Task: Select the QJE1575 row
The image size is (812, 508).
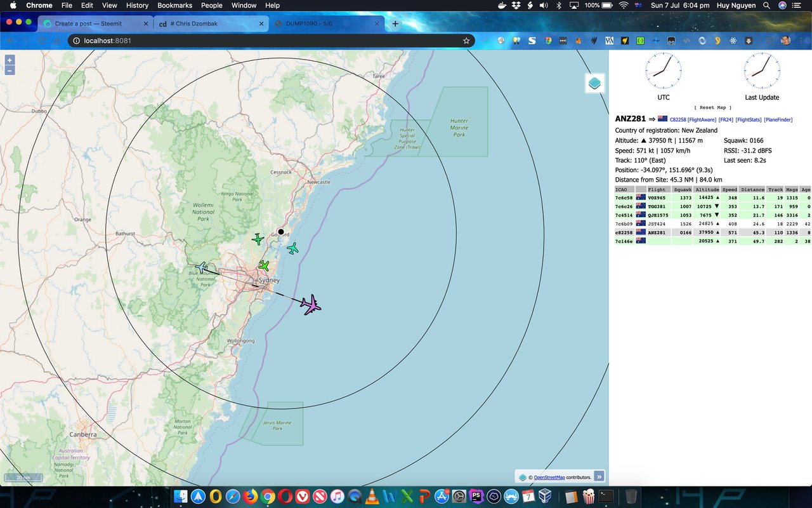Action: point(713,215)
